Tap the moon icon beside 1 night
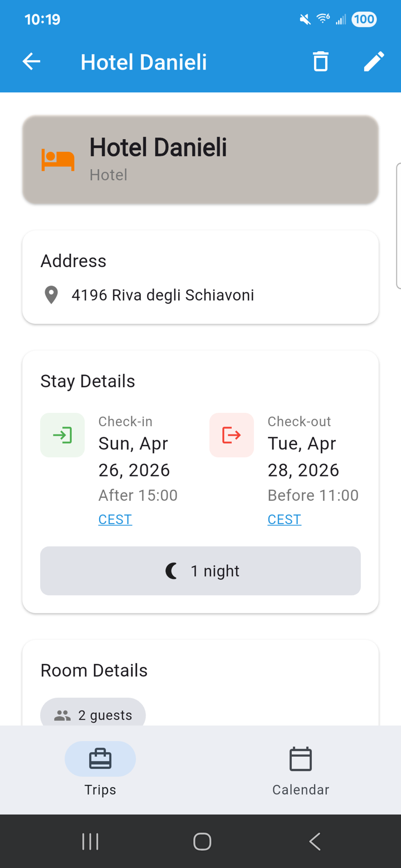 (x=172, y=571)
